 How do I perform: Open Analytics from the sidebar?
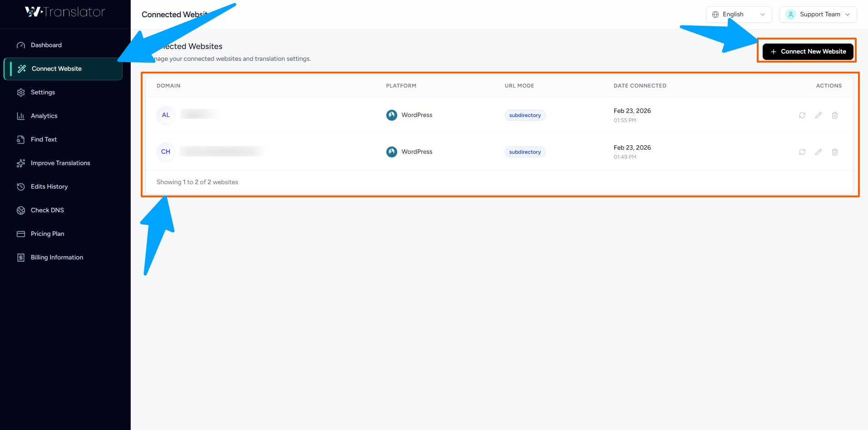point(44,116)
